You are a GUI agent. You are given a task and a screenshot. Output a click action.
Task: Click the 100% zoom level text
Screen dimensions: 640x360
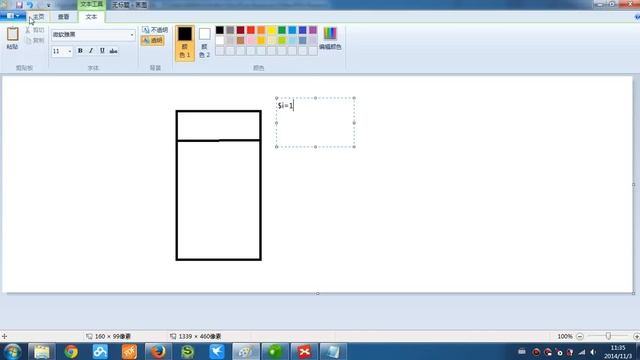[x=565, y=336]
